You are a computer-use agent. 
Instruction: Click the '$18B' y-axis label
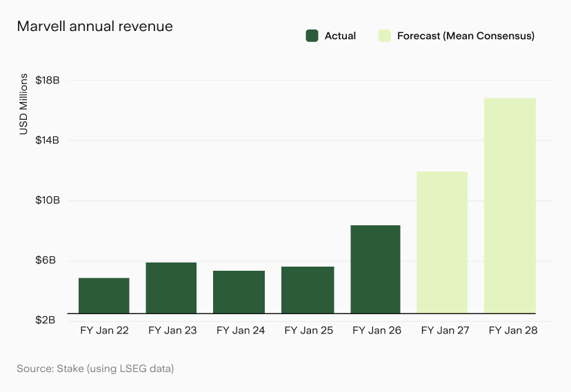[48, 81]
